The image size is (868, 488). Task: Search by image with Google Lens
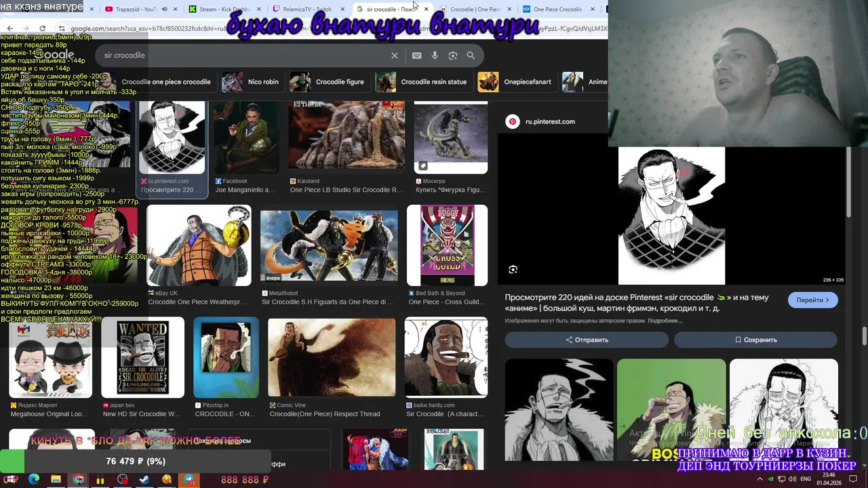pyautogui.click(x=453, y=56)
